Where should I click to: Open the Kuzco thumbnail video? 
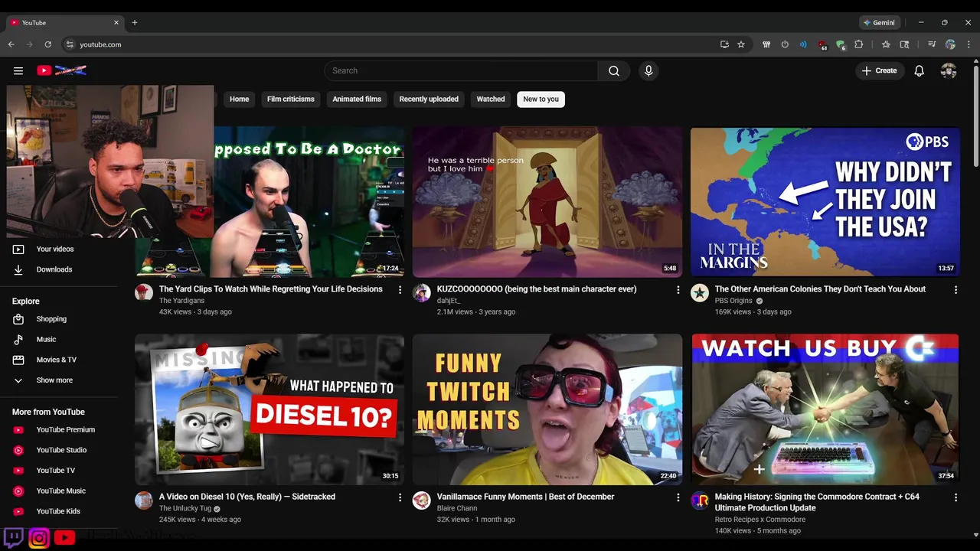(x=547, y=202)
